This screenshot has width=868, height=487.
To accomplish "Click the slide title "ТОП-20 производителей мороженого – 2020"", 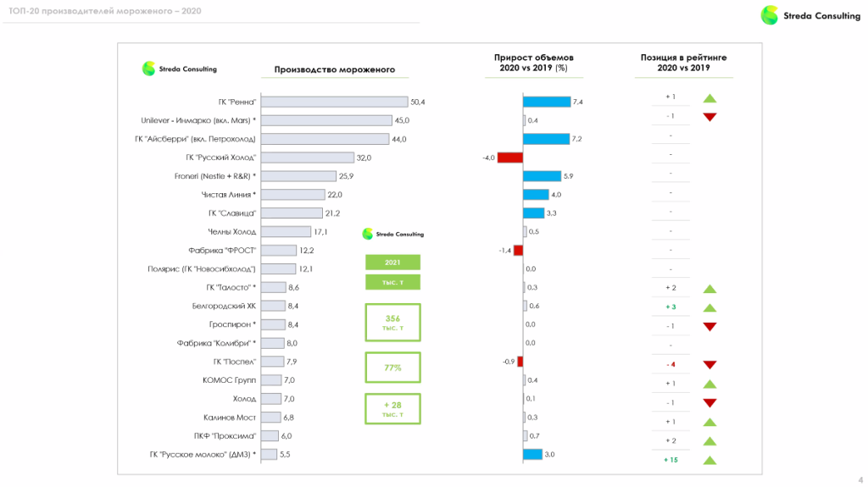I will point(105,11).
